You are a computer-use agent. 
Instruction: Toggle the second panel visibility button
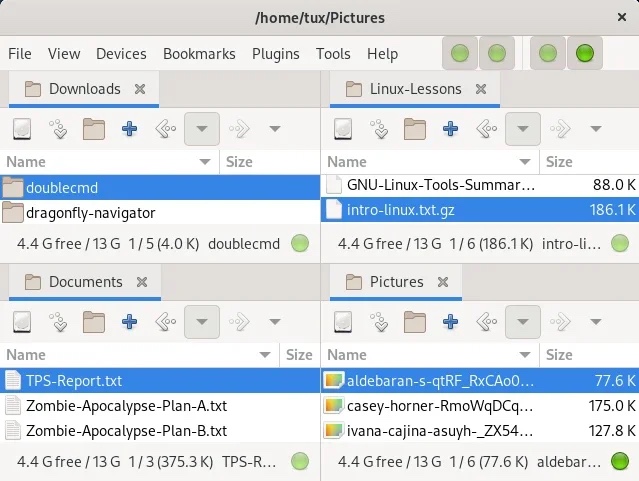tap(497, 53)
